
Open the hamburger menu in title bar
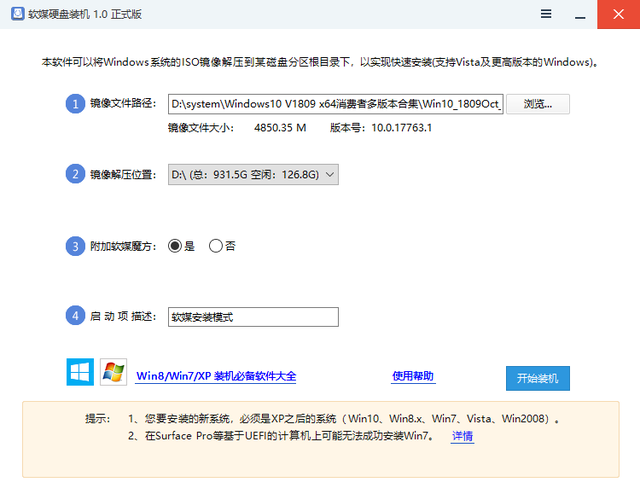(546, 14)
